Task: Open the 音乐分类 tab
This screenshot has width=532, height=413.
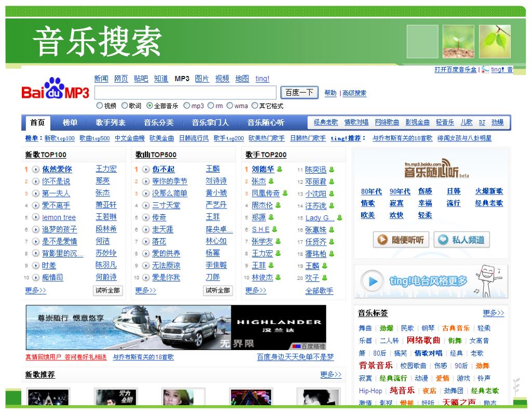Action: tap(158, 123)
